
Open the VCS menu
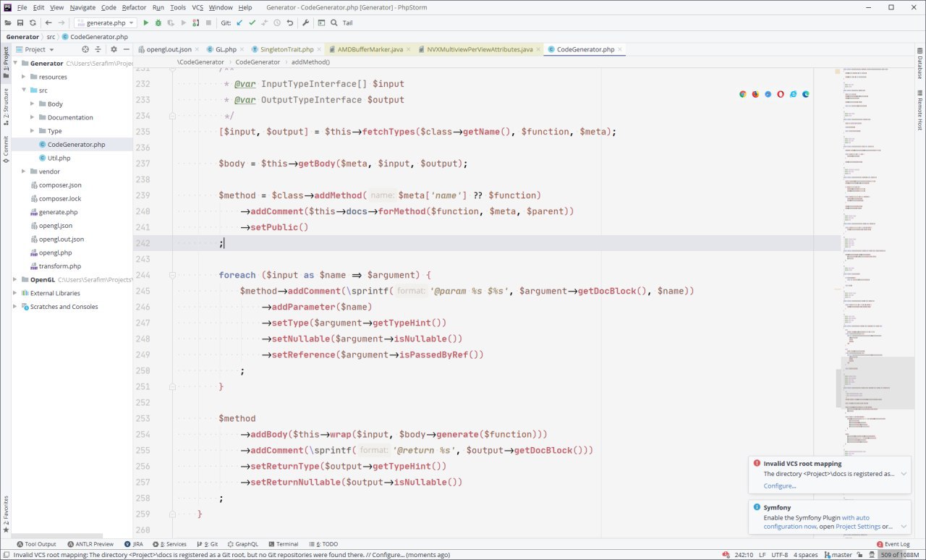(x=197, y=7)
